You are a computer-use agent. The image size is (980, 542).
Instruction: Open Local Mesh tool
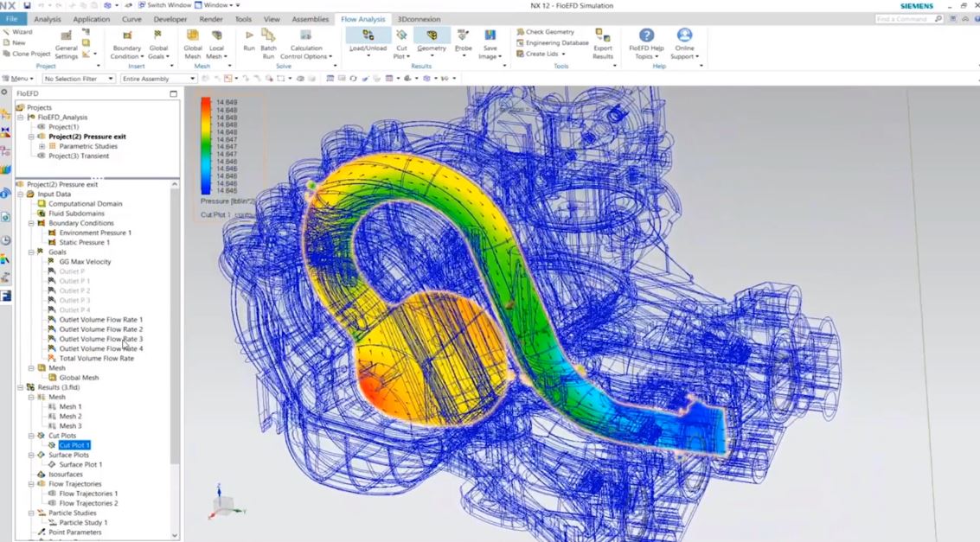pos(216,44)
